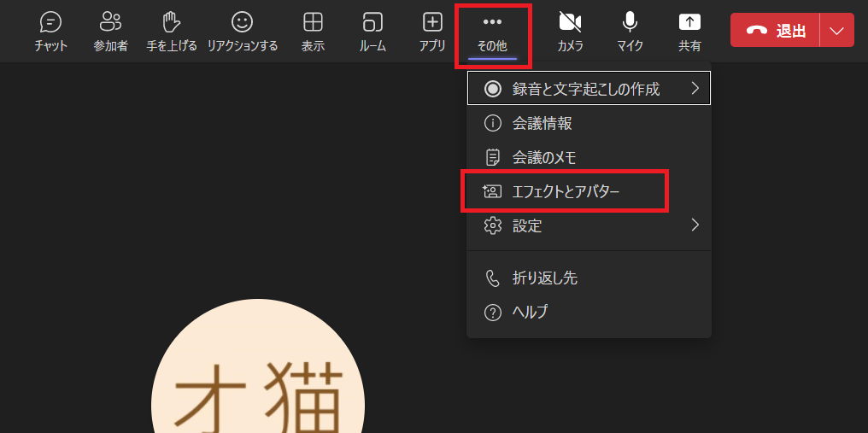
Task: Mute the マイク (Microphone)
Action: pyautogui.click(x=630, y=31)
